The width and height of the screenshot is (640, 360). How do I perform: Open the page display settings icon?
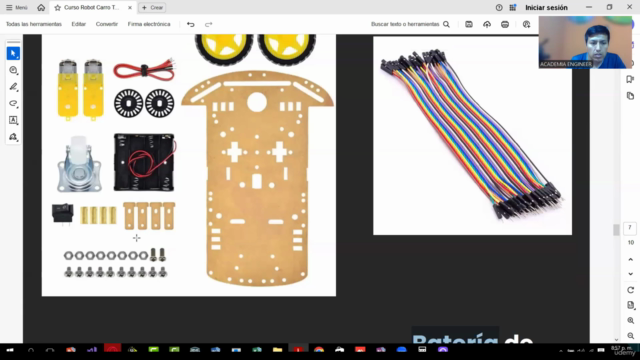630,305
